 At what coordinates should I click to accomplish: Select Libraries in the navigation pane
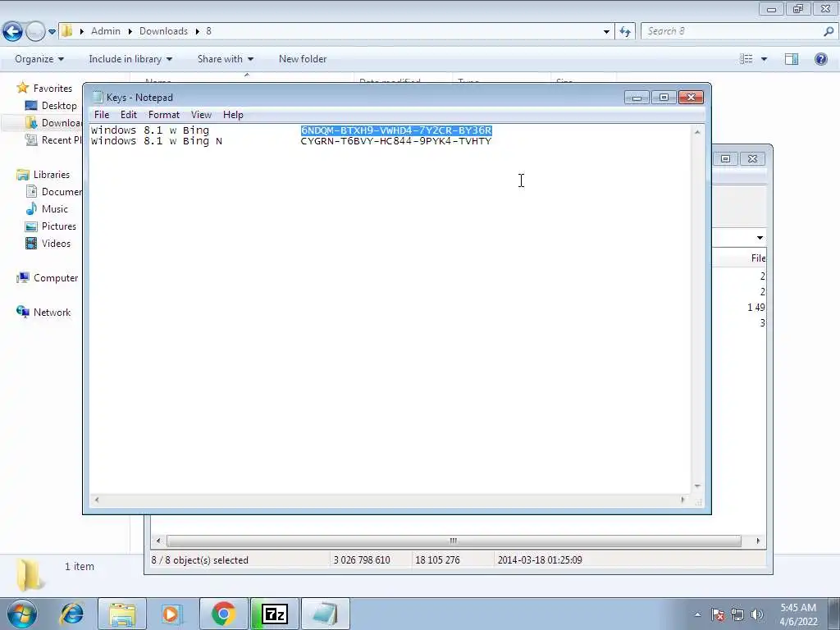click(52, 175)
